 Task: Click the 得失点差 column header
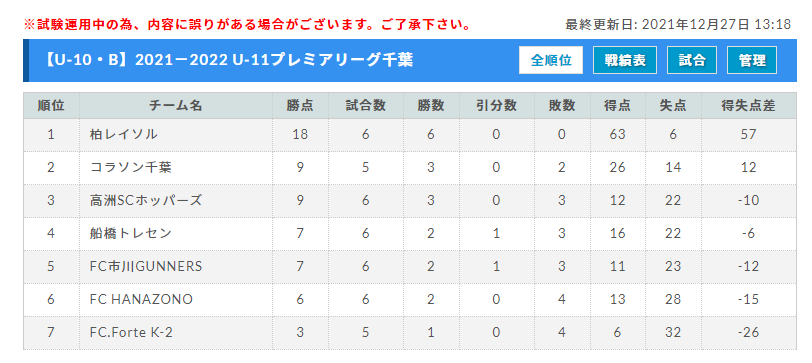click(748, 106)
